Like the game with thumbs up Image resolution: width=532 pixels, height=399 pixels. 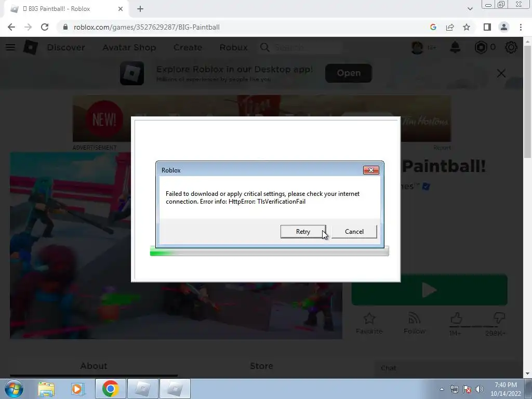coord(456,318)
